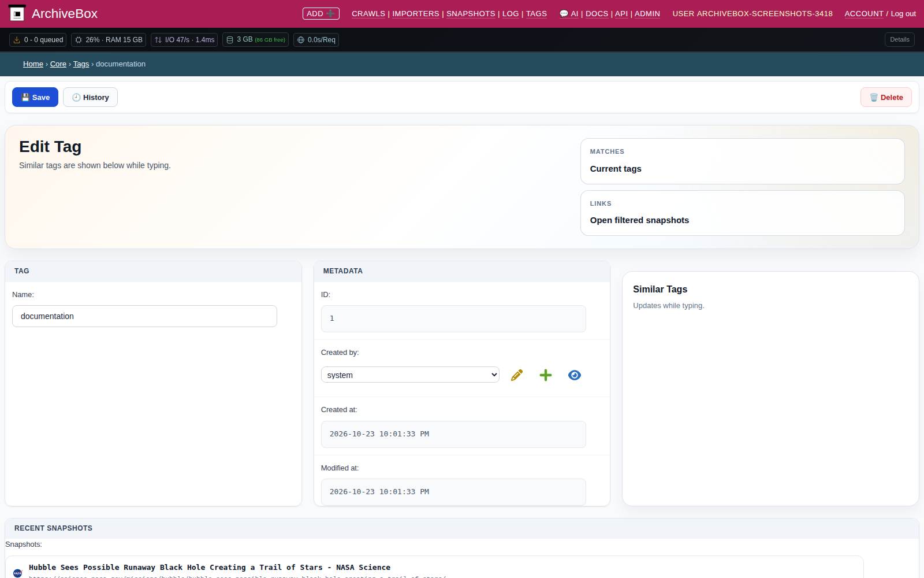Click the Created at timestamp field
Screen dimensions: 924x578
pyautogui.click(x=453, y=434)
